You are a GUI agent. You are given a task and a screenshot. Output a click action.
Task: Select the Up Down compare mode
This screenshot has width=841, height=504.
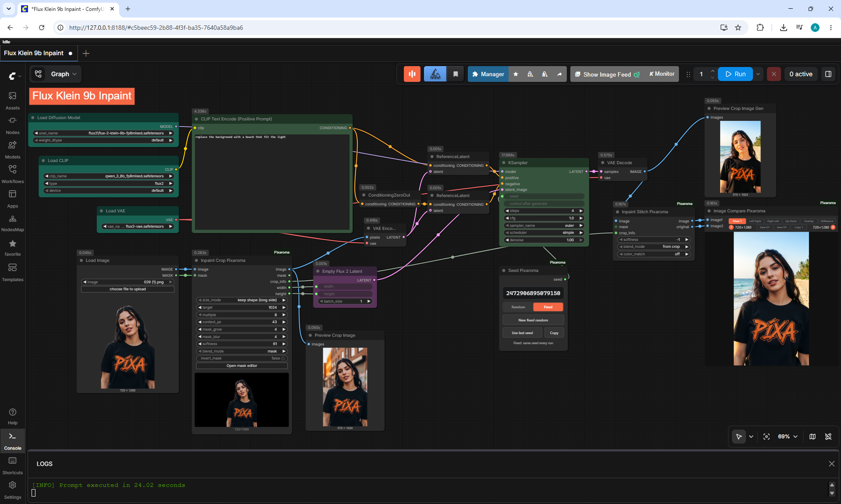click(x=791, y=221)
